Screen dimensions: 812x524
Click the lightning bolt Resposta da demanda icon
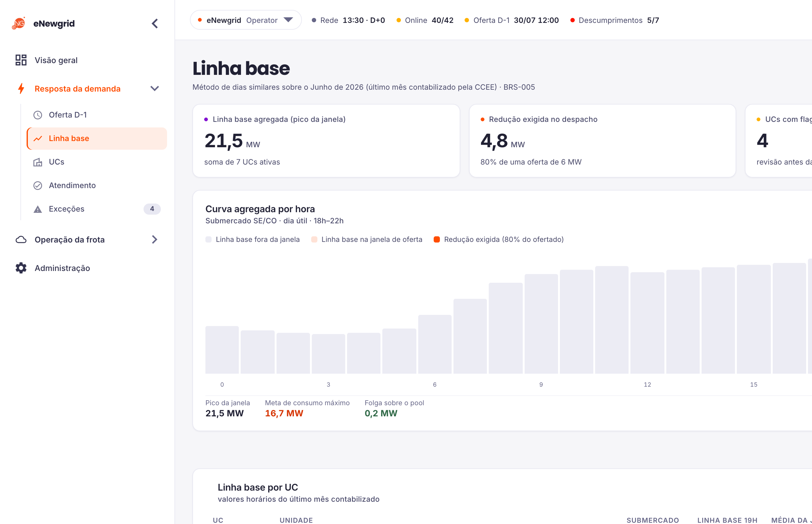coord(21,88)
